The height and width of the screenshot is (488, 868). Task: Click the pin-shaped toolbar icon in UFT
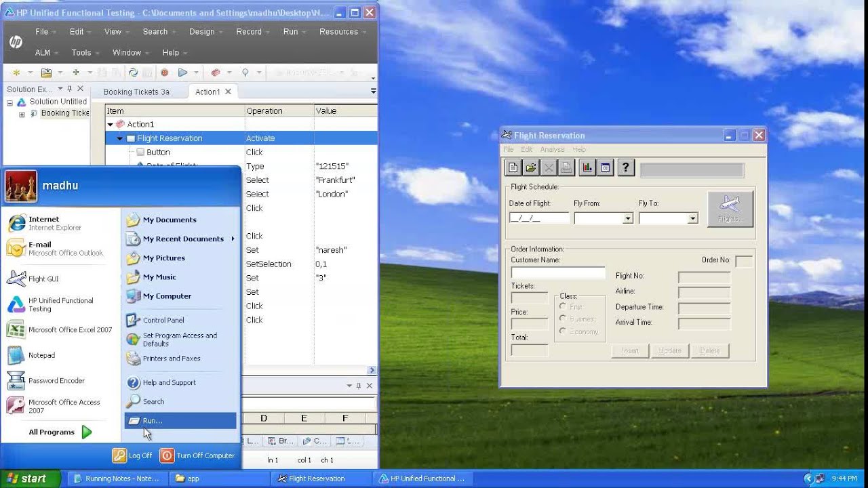coord(245,73)
